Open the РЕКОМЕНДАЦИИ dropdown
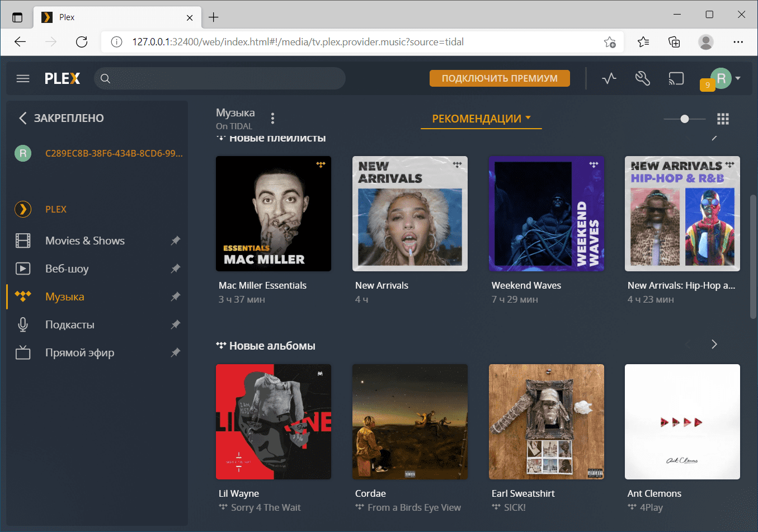 (481, 119)
